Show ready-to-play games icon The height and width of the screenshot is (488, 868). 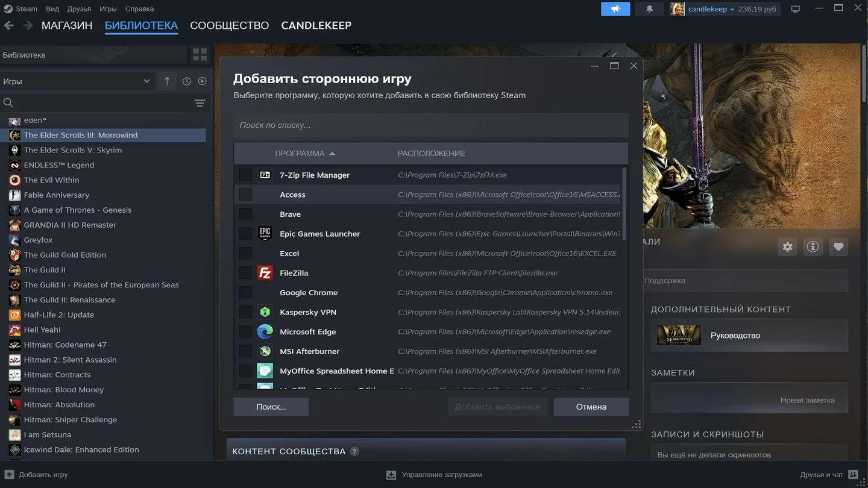pyautogui.click(x=203, y=81)
